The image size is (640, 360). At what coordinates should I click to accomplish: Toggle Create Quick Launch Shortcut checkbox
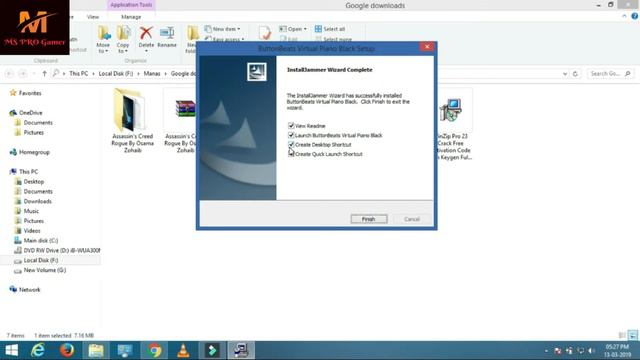pos(291,154)
